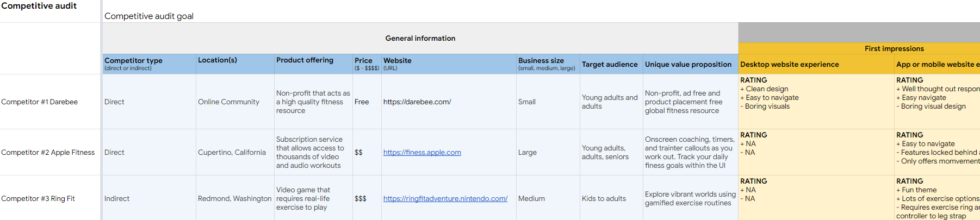Select the Indirect competitor type cell
The image size is (980, 220).
pyautogui.click(x=117, y=199)
